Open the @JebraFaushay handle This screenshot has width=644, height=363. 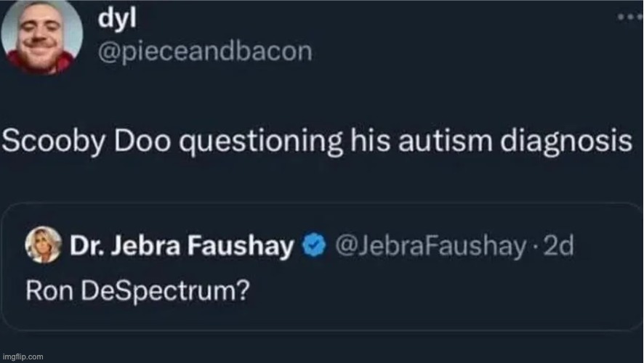(x=428, y=247)
